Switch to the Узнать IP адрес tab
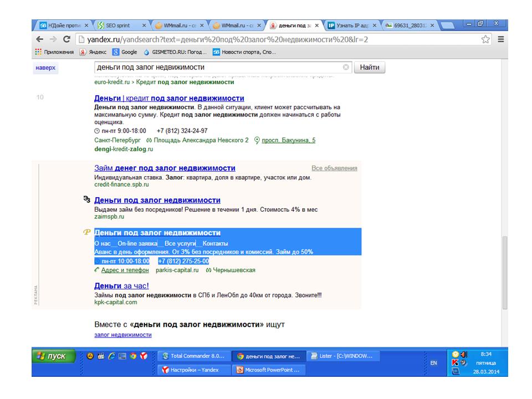 [x=352, y=25]
